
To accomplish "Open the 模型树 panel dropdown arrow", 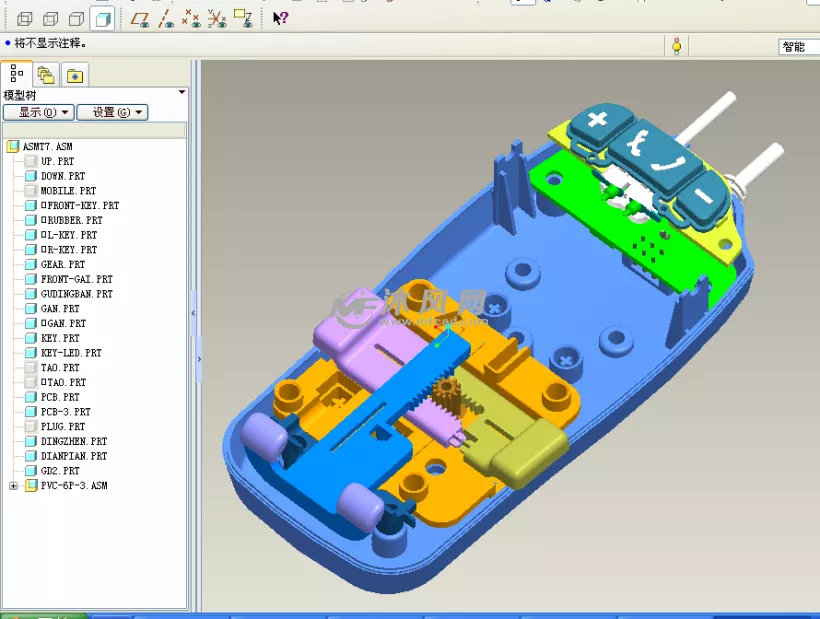I will pos(182,92).
